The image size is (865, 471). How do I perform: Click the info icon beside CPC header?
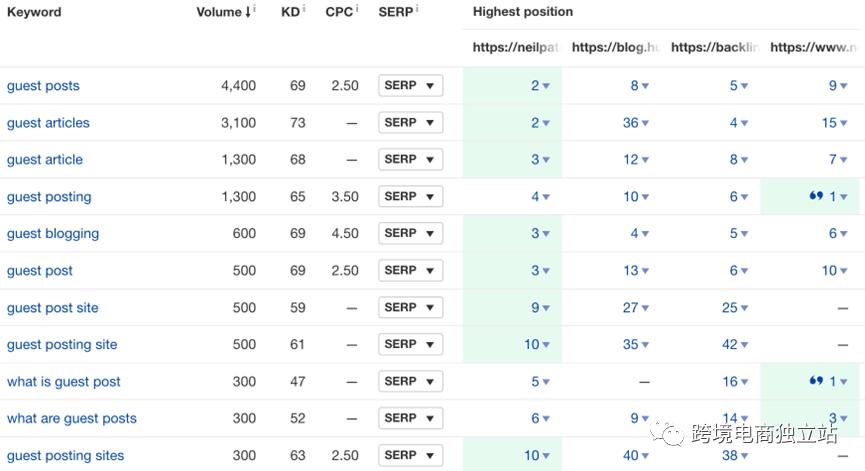click(357, 9)
